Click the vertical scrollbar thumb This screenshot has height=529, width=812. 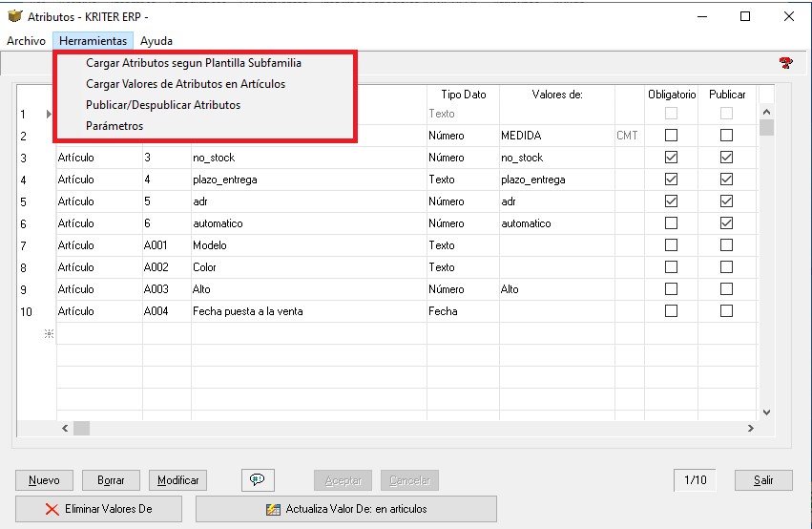tap(767, 127)
